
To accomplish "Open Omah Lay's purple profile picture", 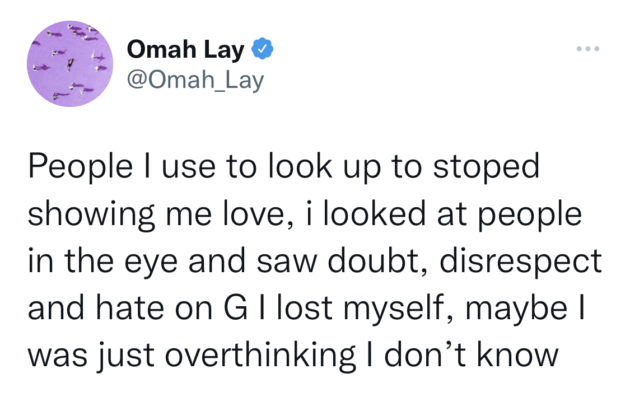I will pyautogui.click(x=70, y=64).
